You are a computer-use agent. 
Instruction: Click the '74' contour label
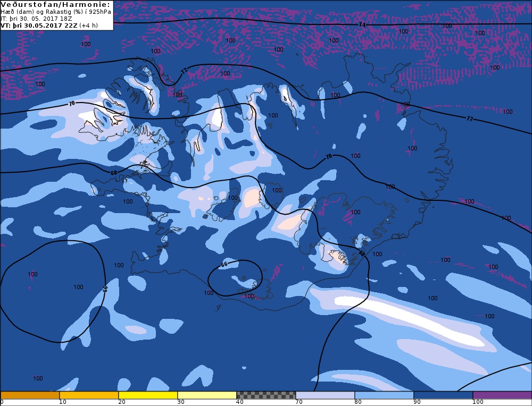tap(362, 25)
